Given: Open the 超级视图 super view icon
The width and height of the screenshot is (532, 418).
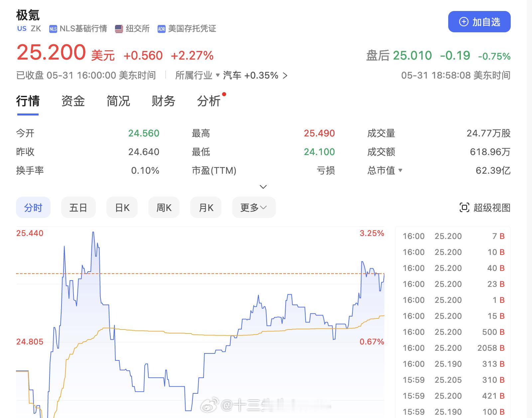Looking at the screenshot, I should tap(464, 208).
